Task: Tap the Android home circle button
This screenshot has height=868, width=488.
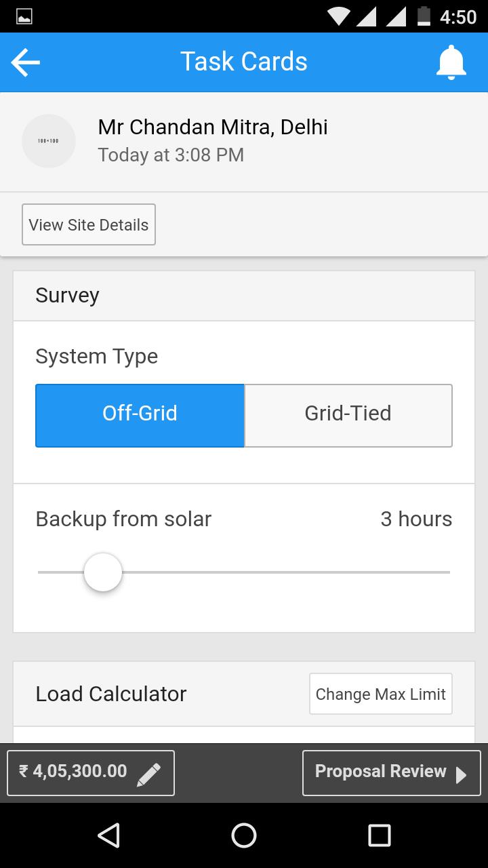Action: [244, 835]
